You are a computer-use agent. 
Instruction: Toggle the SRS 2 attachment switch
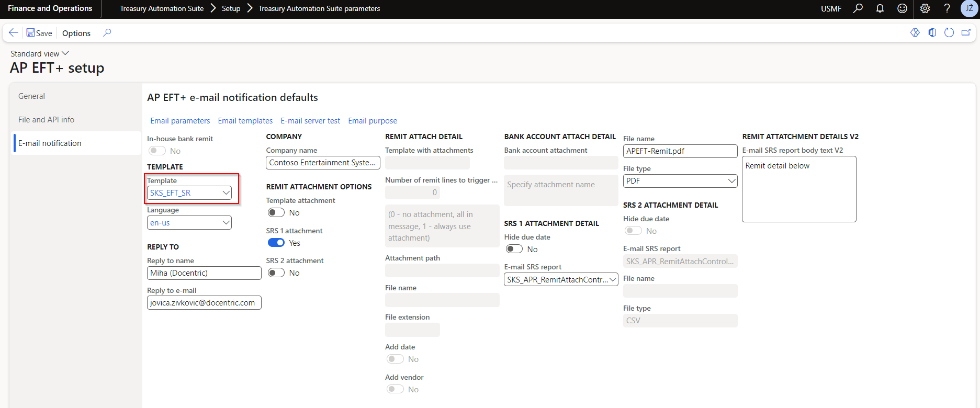(x=276, y=273)
